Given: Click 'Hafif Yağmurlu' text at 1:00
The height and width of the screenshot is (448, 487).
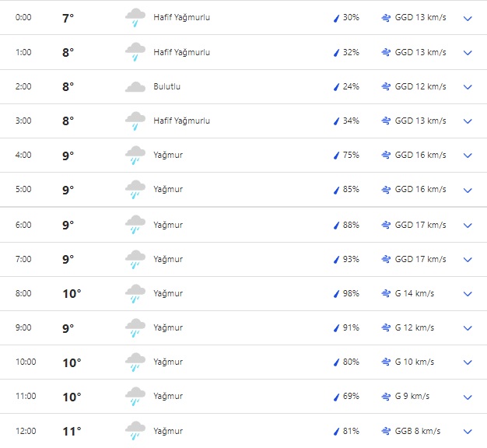Looking at the screenshot, I should [181, 52].
